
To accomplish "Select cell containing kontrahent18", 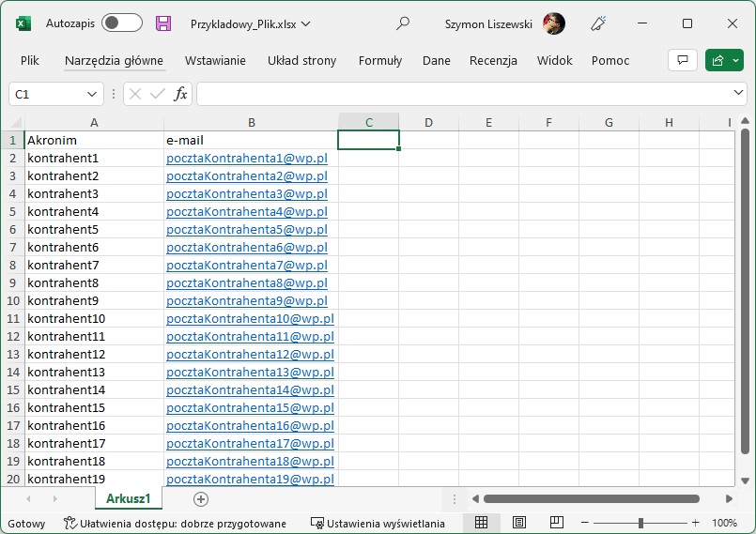I will tap(94, 461).
